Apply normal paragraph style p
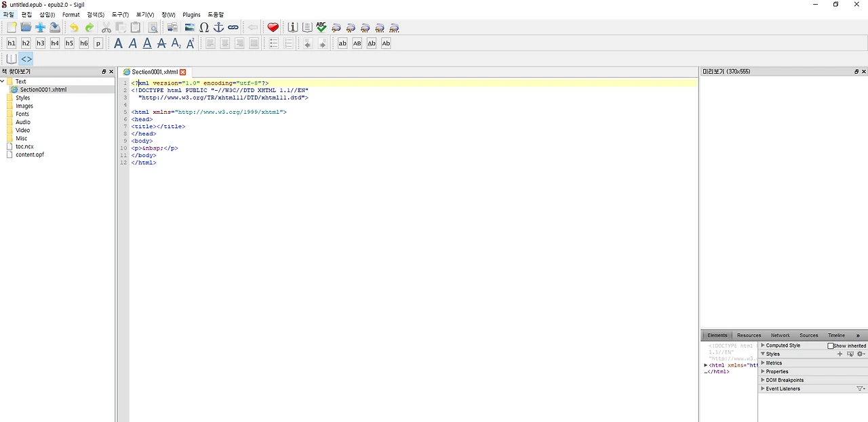The width and height of the screenshot is (868, 422). pyautogui.click(x=98, y=43)
